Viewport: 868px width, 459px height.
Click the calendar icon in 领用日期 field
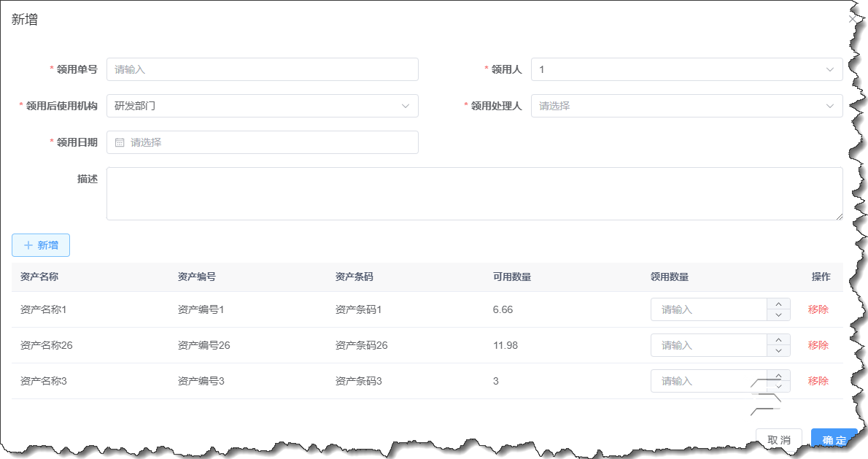(x=119, y=142)
